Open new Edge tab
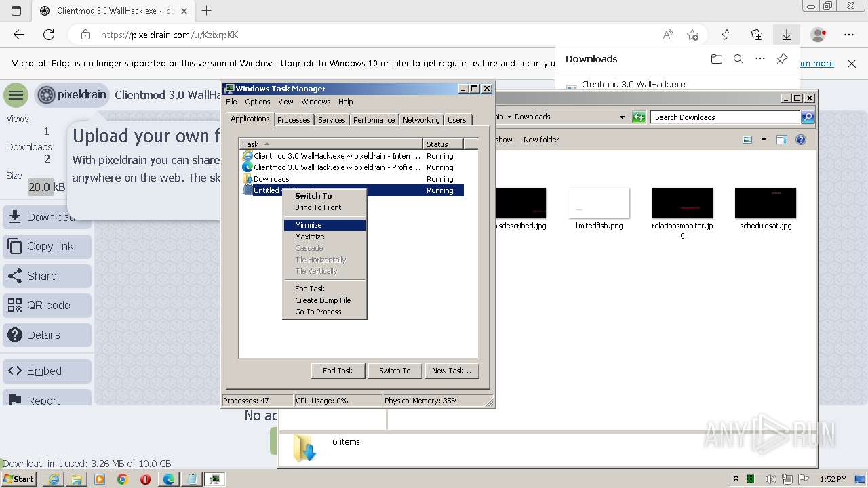This screenshot has width=868, height=488. coord(206,11)
